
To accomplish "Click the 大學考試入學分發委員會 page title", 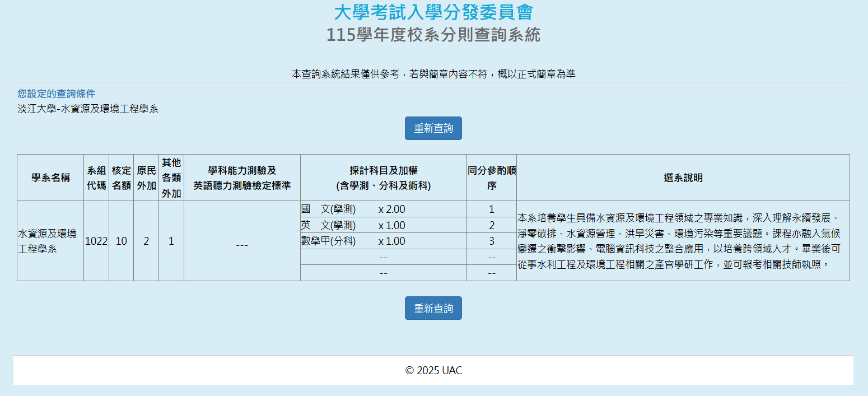I will pyautogui.click(x=433, y=12).
